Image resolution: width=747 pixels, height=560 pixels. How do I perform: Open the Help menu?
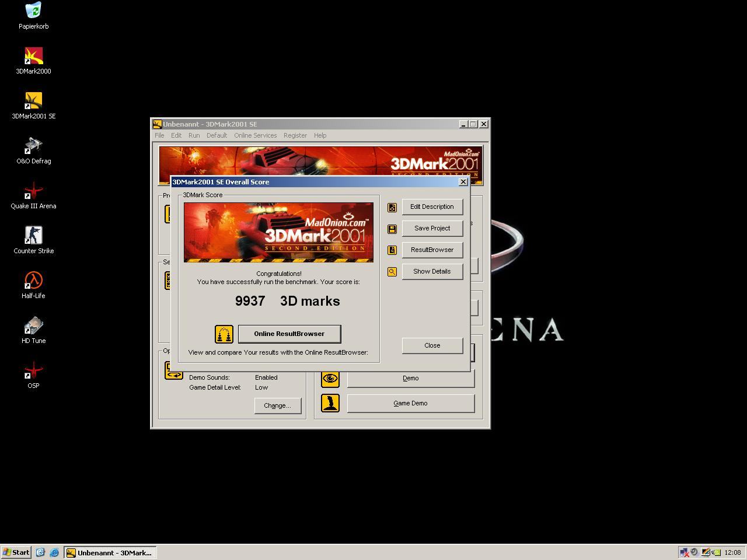pos(320,135)
